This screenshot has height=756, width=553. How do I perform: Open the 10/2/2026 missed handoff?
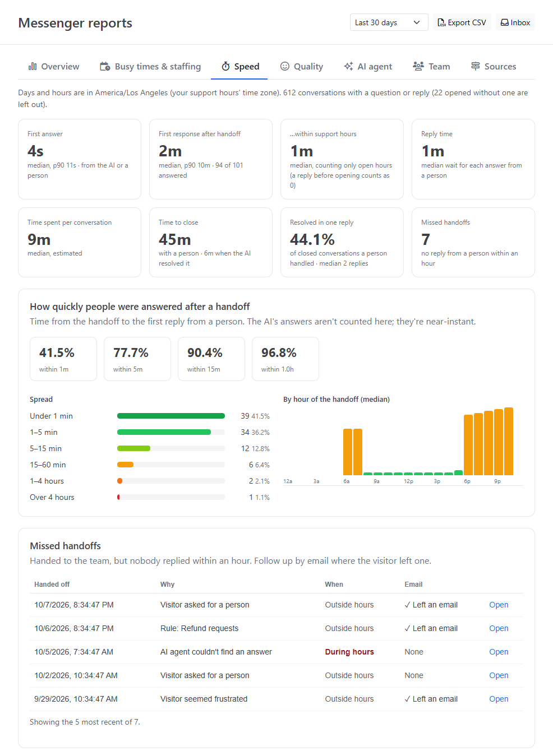[x=499, y=675]
